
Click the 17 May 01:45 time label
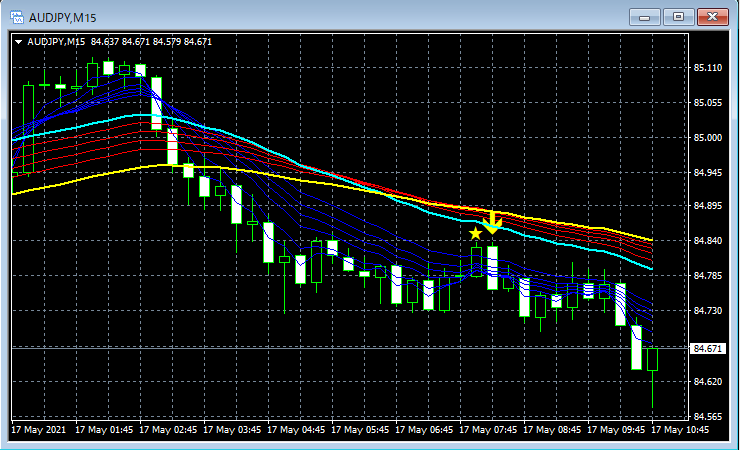[104, 431]
